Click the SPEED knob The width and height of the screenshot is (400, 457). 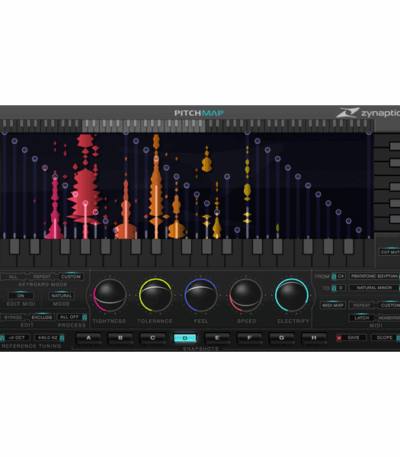coord(246,295)
